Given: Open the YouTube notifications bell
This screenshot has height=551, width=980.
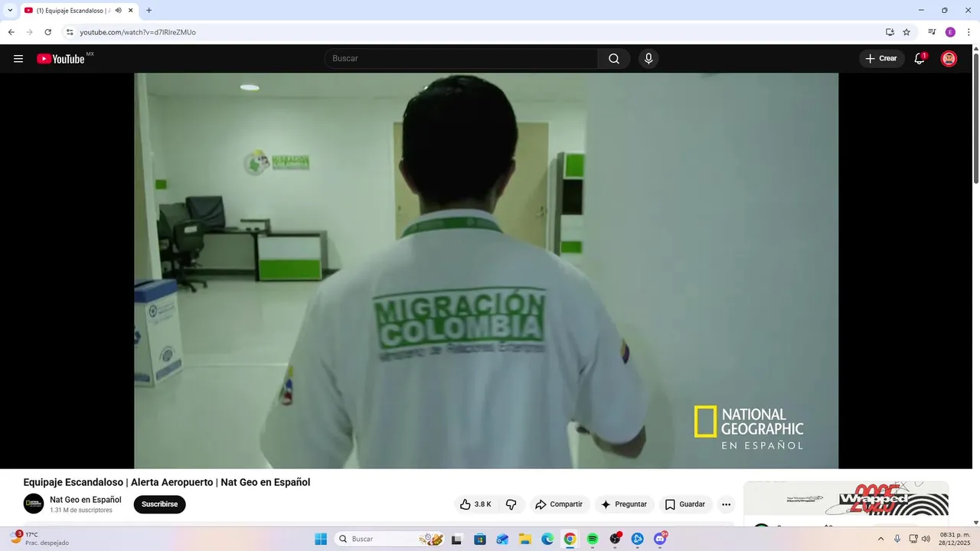Looking at the screenshot, I should click(920, 59).
